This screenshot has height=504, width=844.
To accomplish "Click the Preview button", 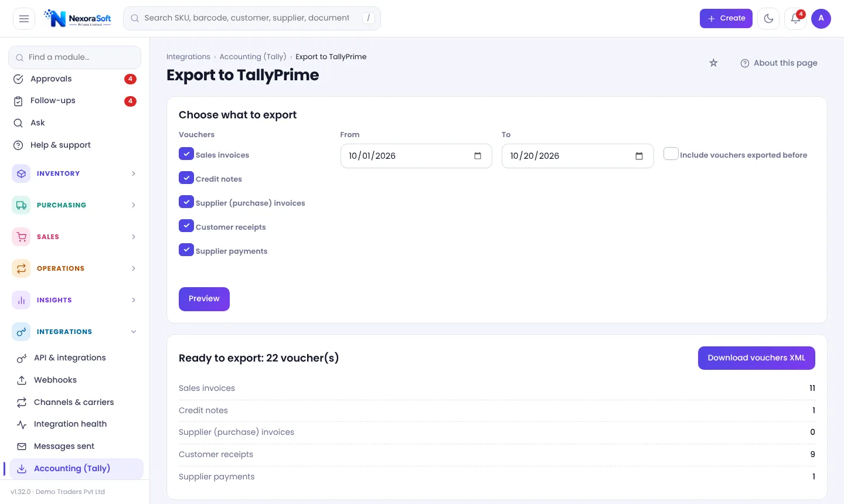I will 204,299.
